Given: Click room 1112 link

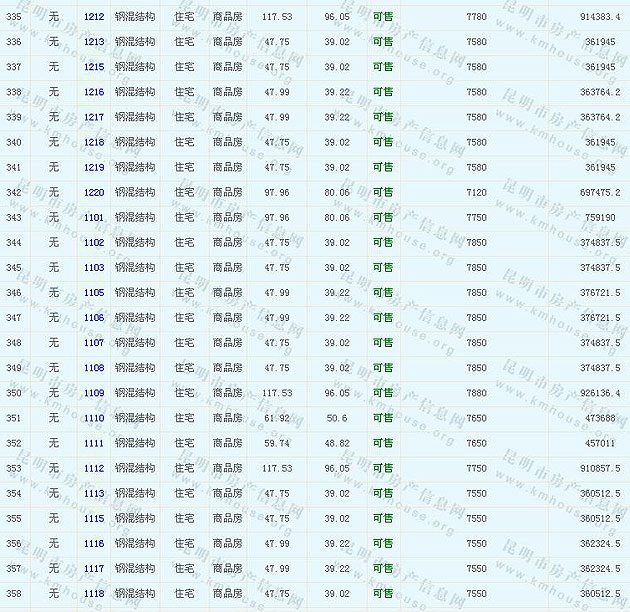Looking at the screenshot, I should (94, 468).
